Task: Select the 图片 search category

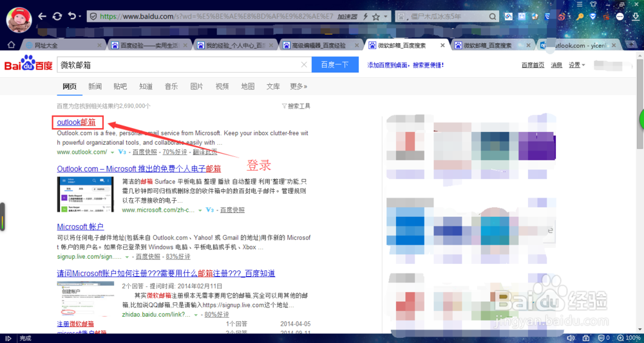Action: pyautogui.click(x=196, y=86)
